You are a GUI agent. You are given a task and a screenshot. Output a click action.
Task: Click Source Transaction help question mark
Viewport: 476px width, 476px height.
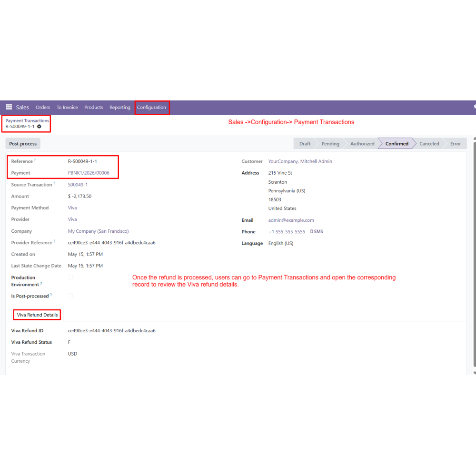(54, 183)
